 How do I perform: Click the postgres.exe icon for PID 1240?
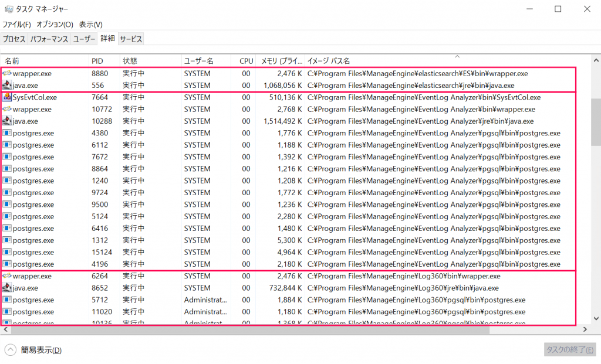[x=7, y=181]
